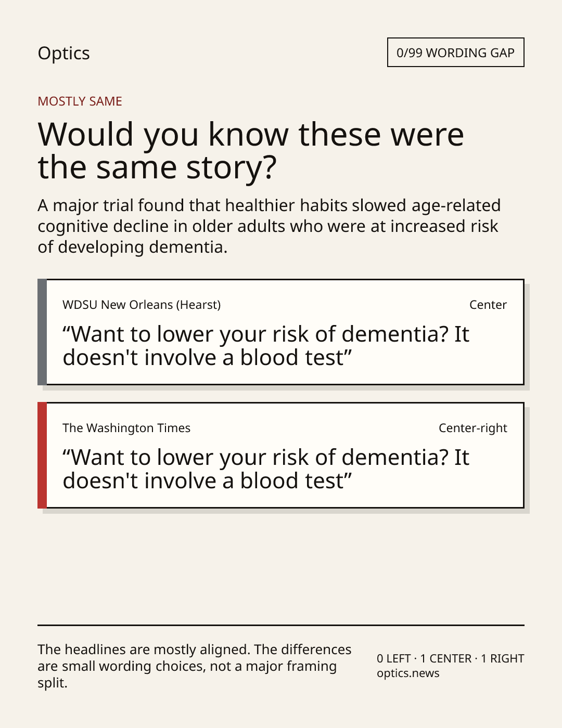Click the Center-right bias label
The width and height of the screenshot is (562, 728).
point(473,428)
